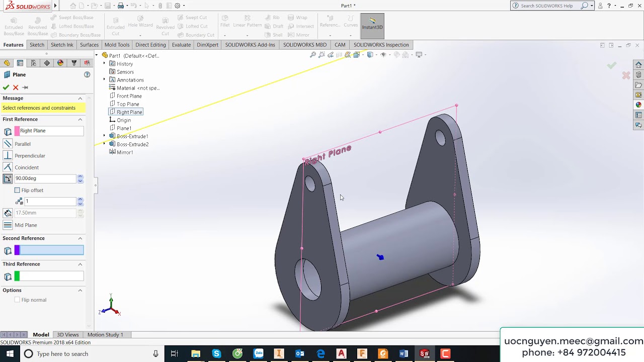
Task: Open File Explorer from the taskbar
Action: click(x=196, y=353)
